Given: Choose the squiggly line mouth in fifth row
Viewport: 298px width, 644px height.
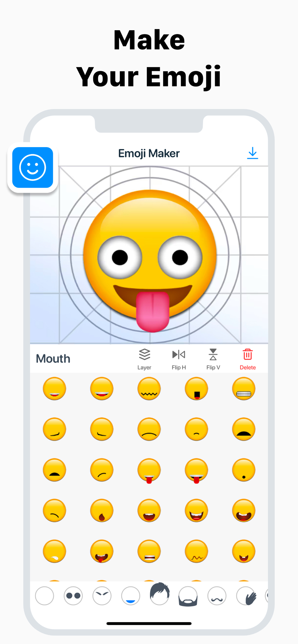Looking at the screenshot, I should tap(196, 551).
